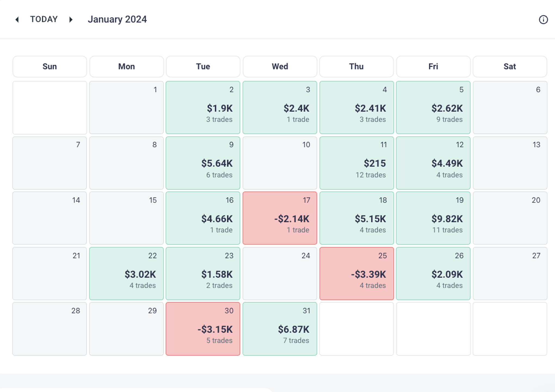Select the empty January 10 day cell

pyautogui.click(x=280, y=163)
